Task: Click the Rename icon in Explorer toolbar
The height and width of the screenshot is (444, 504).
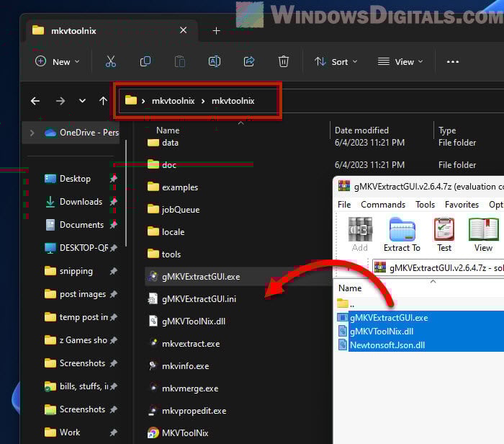Action: (x=215, y=61)
